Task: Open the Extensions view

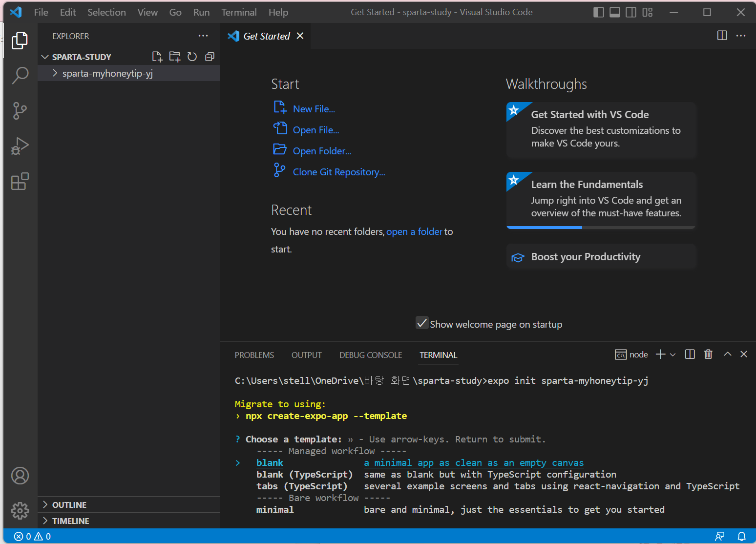Action: (20, 182)
